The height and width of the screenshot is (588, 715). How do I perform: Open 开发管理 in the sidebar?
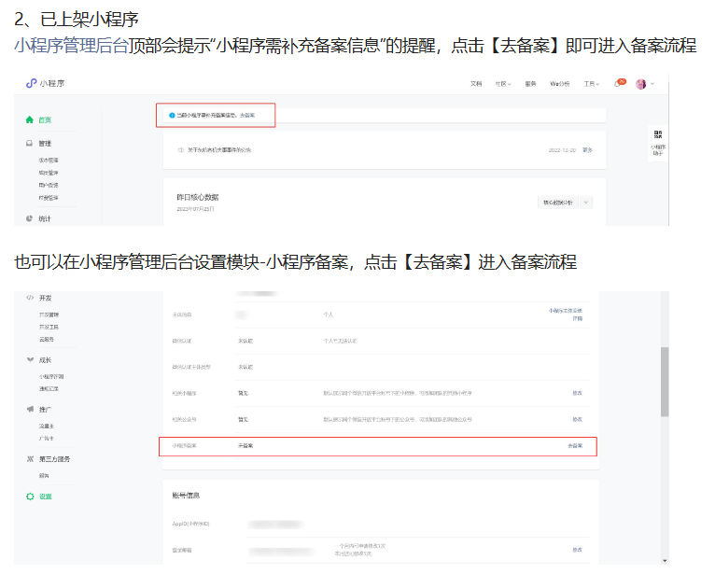(49, 315)
